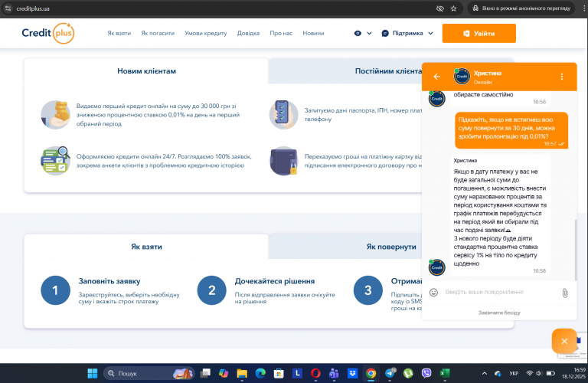
Task: Bookmark this page with the star icon
Action: (453, 8)
